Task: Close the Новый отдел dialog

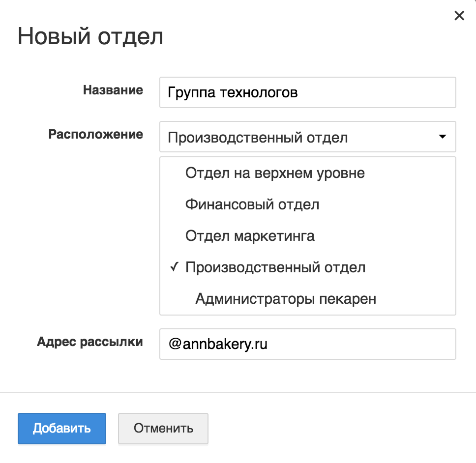Action: pyautogui.click(x=459, y=16)
